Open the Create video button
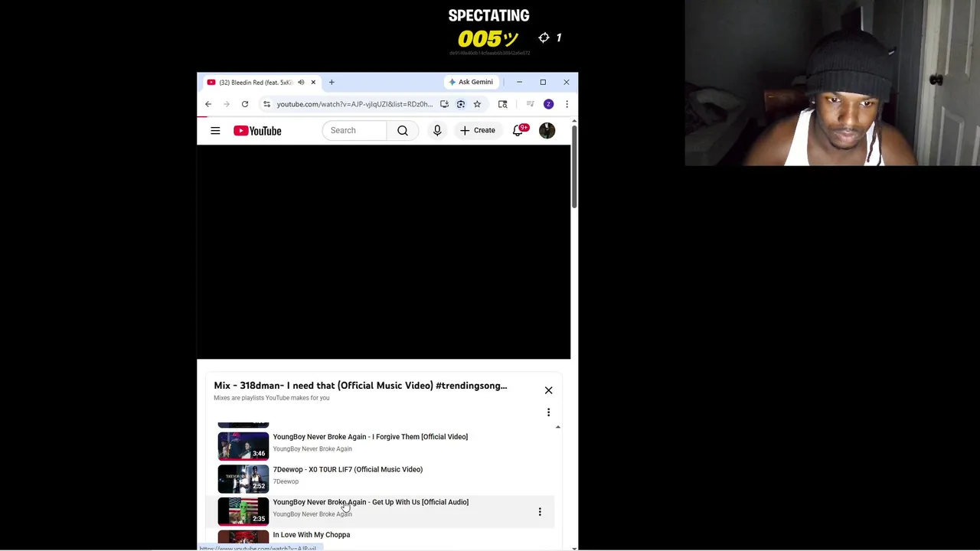Image resolution: width=980 pixels, height=551 pixels. point(478,131)
